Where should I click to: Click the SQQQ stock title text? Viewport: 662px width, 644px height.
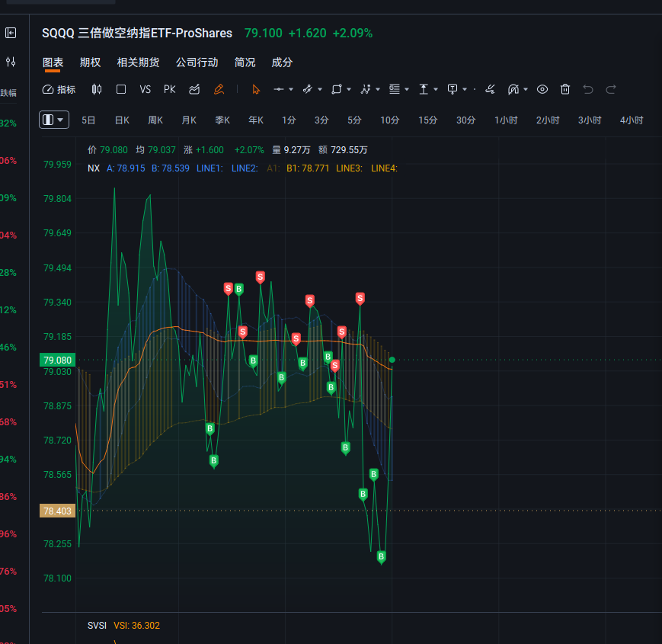(137, 33)
